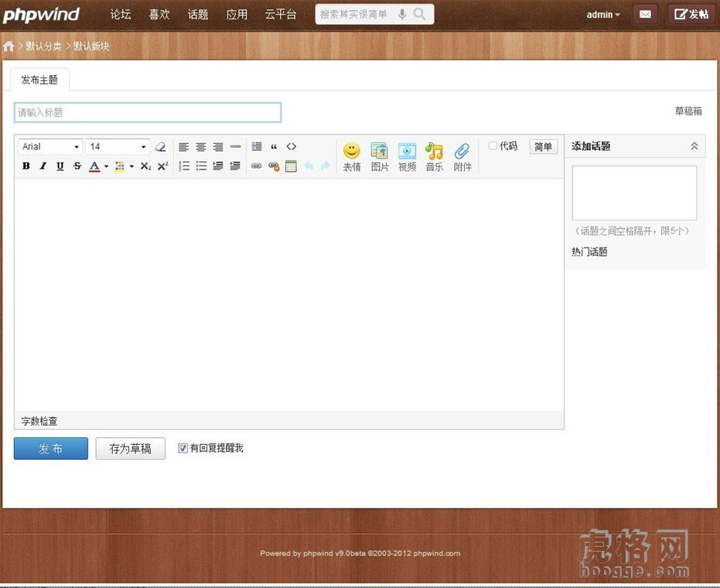Toggle bold formatting in editor
Viewport: 720px width, 588px height.
pos(26,166)
